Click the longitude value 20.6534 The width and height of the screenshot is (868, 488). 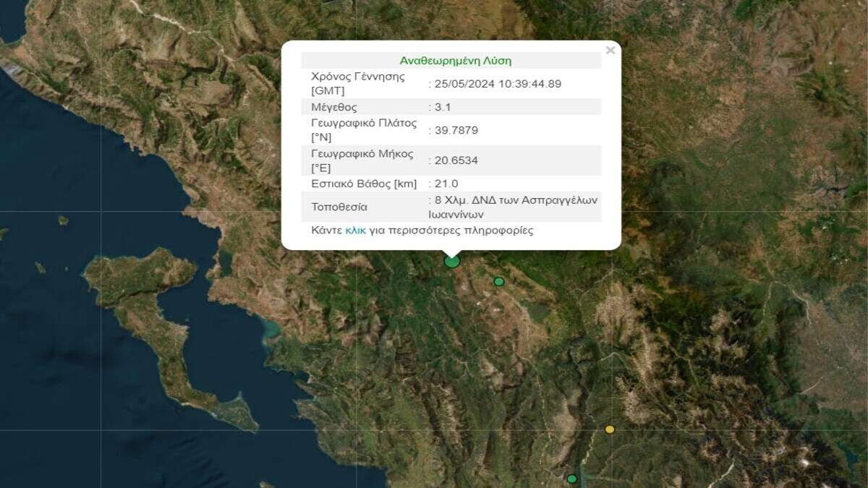tap(456, 160)
